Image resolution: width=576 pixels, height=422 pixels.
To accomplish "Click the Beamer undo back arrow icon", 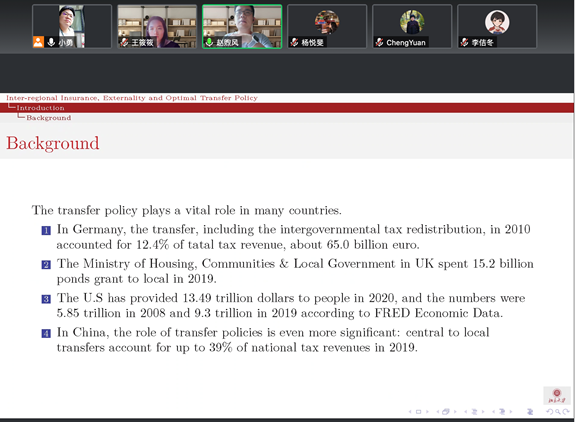I will pyautogui.click(x=550, y=412).
